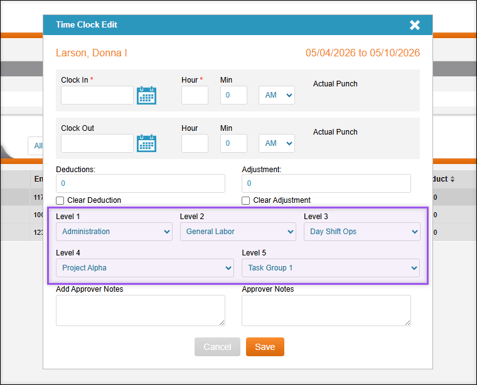Open Level 3 Day Shift Ops dropdown
This screenshot has width=477, height=385.
click(362, 232)
